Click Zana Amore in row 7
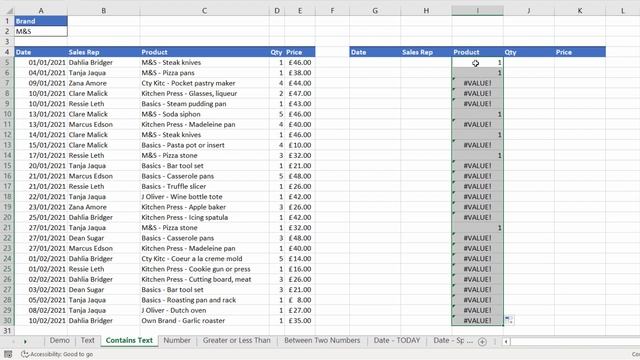Screen dimensions: 640x360 coord(104,83)
